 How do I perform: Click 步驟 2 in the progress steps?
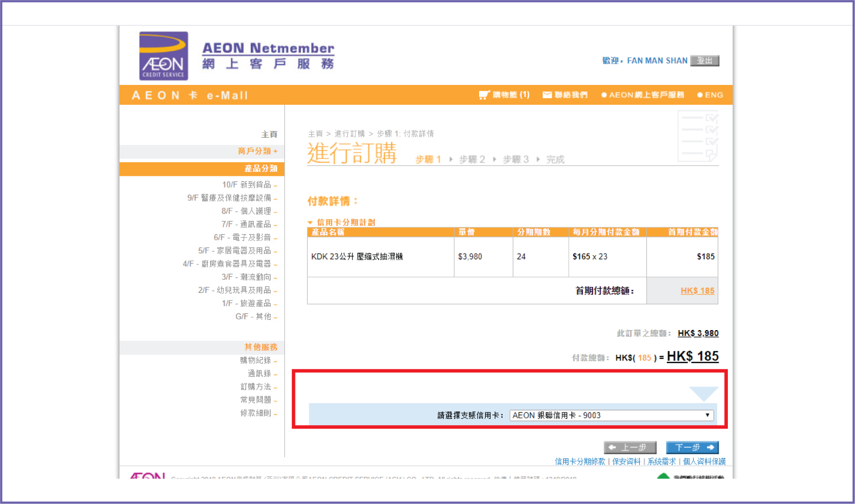[472, 160]
